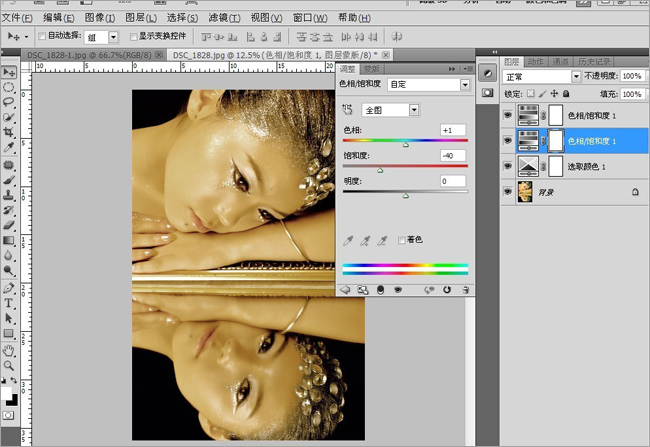
Task: Select the Dodge tool
Action: tap(9, 270)
